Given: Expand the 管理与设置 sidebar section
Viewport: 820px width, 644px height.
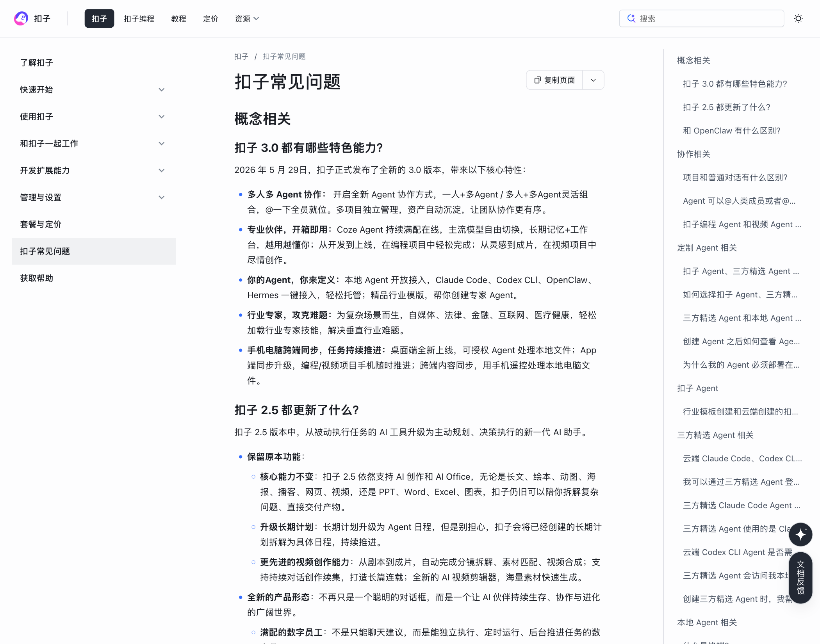Looking at the screenshot, I should 93,197.
